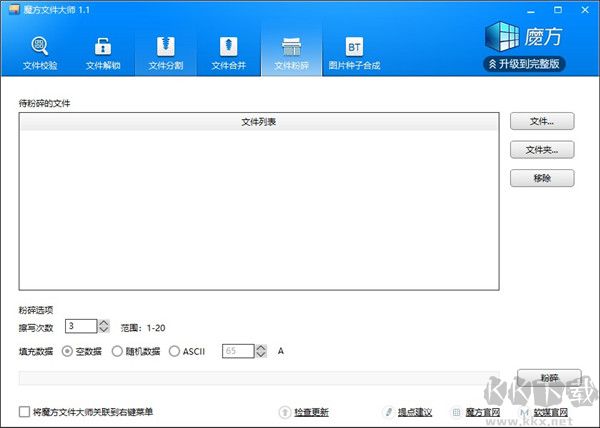Open the 文件校验 file verification tool
Viewport: 600px width, 428px height.
(40, 54)
